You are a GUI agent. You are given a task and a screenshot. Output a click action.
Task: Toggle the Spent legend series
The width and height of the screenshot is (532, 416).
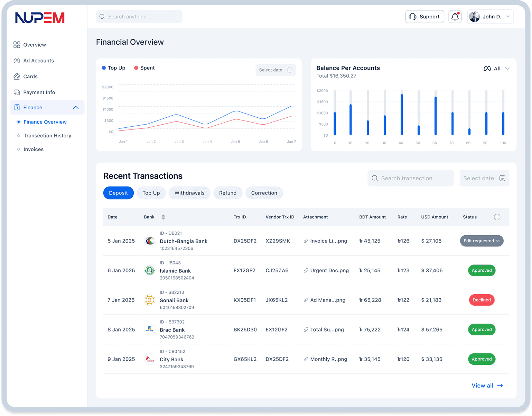(144, 68)
